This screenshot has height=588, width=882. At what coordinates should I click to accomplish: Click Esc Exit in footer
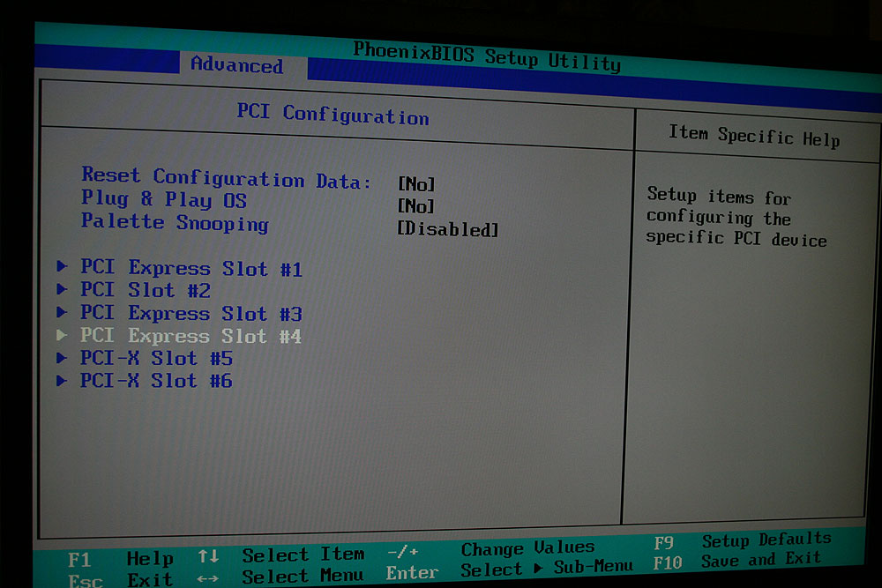tap(120, 579)
